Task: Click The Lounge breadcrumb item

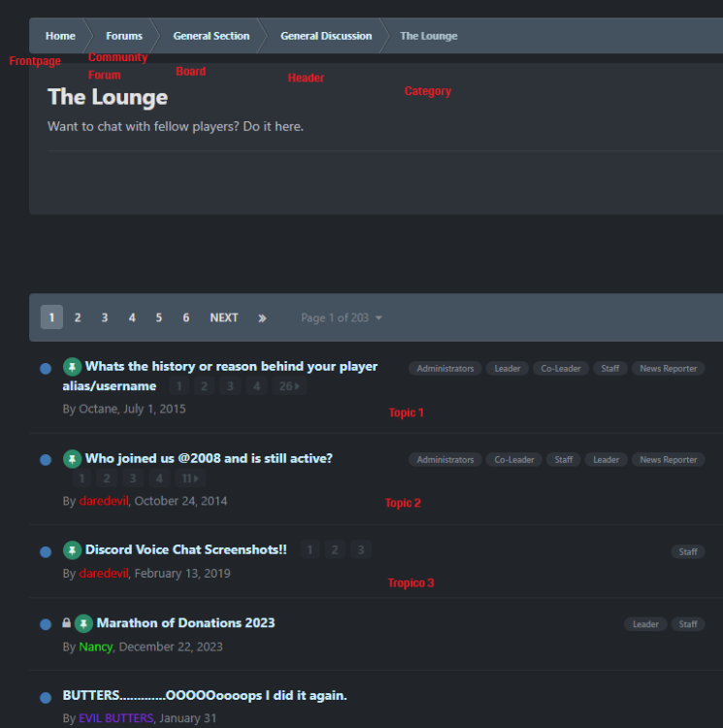Action: pyautogui.click(x=428, y=36)
